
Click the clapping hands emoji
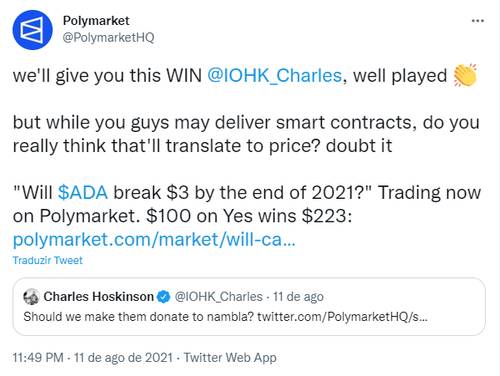coord(465,75)
